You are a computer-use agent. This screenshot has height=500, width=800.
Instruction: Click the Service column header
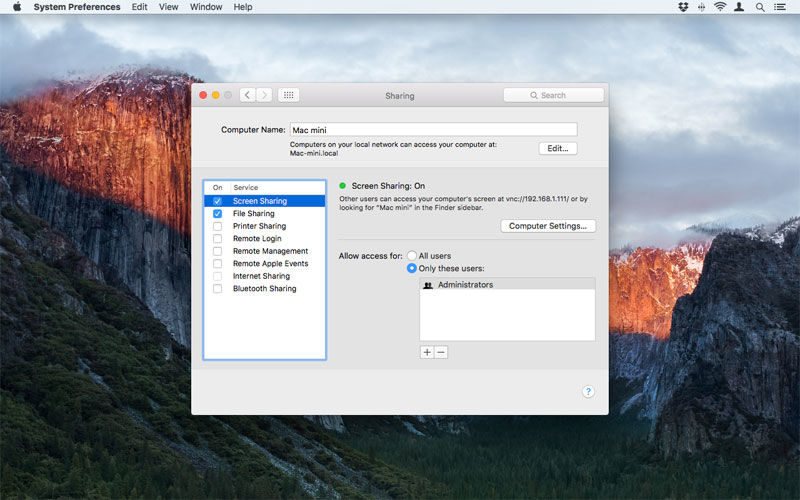245,188
